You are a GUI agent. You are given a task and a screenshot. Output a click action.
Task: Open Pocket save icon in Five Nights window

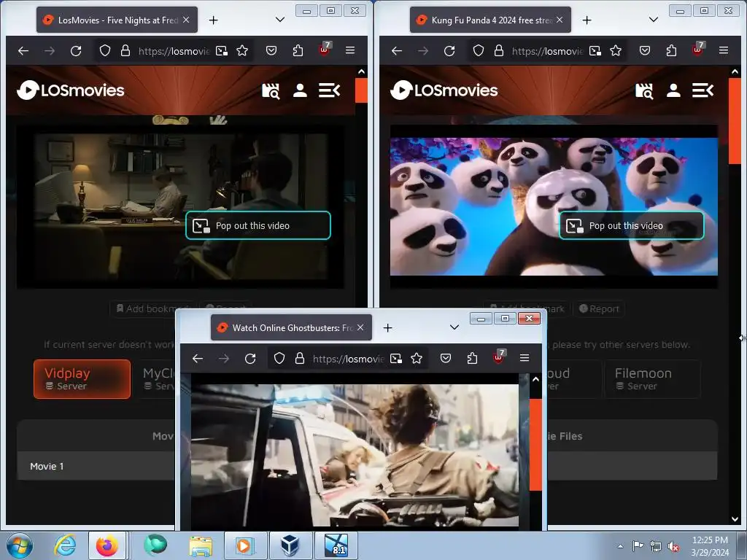pyautogui.click(x=271, y=50)
